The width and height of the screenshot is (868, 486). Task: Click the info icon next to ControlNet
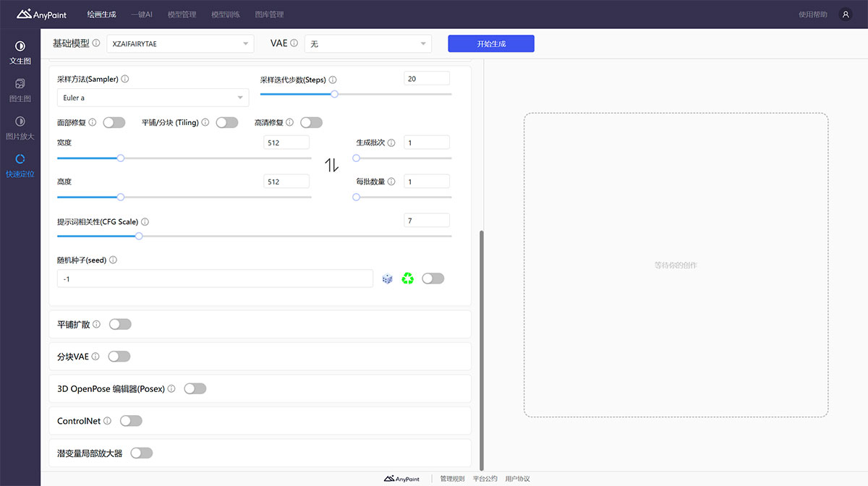point(108,421)
